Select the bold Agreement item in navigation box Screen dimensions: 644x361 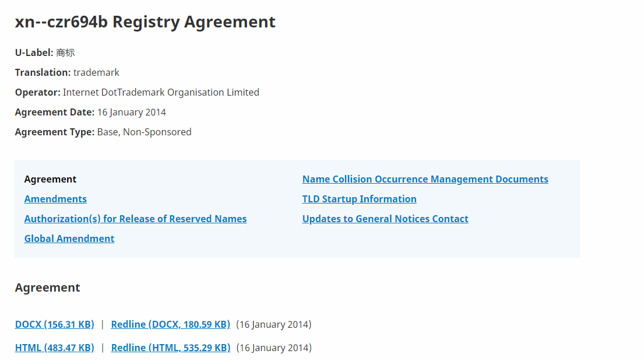(x=50, y=179)
